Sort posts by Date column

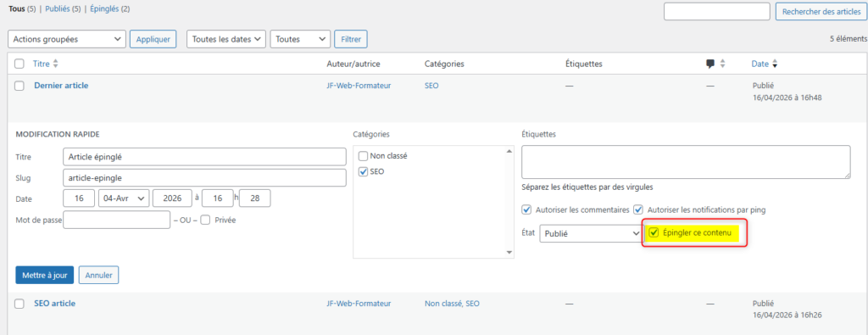[x=760, y=64]
